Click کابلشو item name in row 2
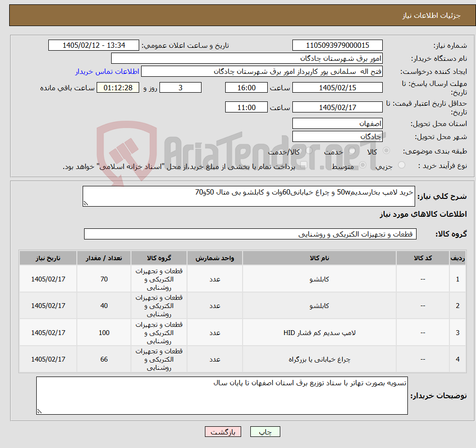476x448 pixels. pos(319,306)
